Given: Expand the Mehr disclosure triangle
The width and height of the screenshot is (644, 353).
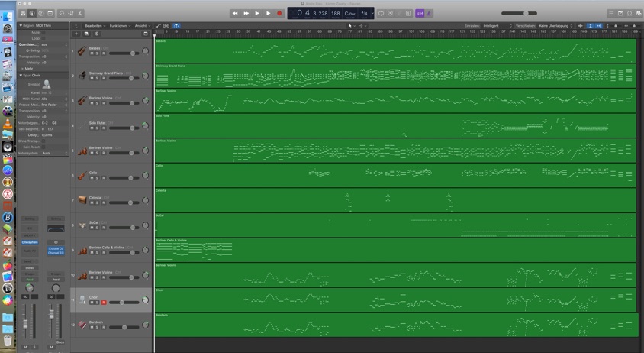Looking at the screenshot, I should point(22,68).
